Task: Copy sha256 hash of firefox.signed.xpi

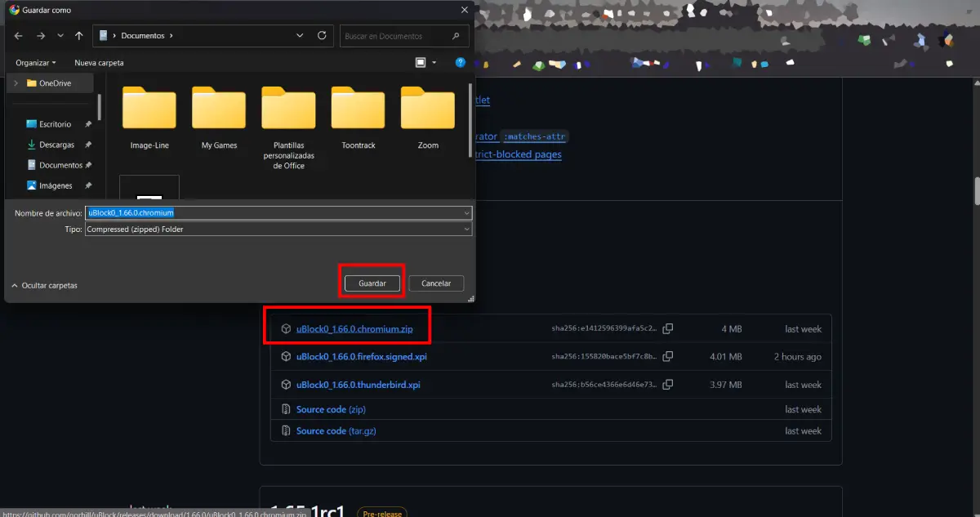Action: click(668, 357)
